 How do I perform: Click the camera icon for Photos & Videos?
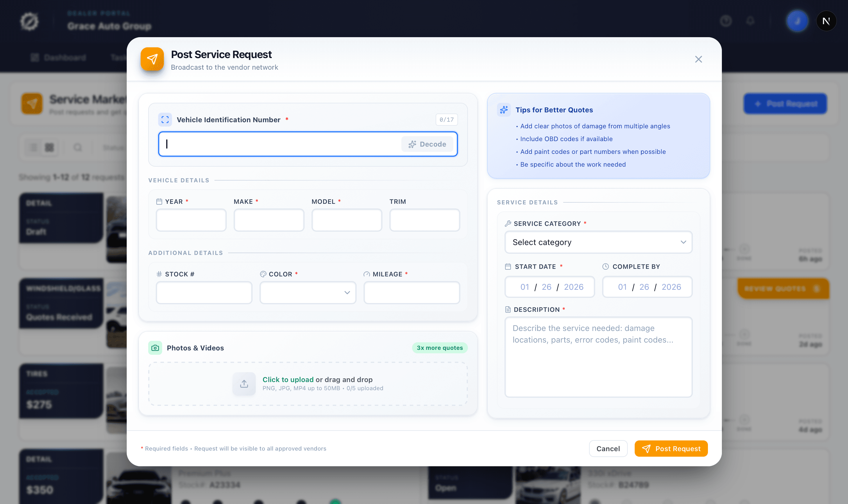point(155,348)
